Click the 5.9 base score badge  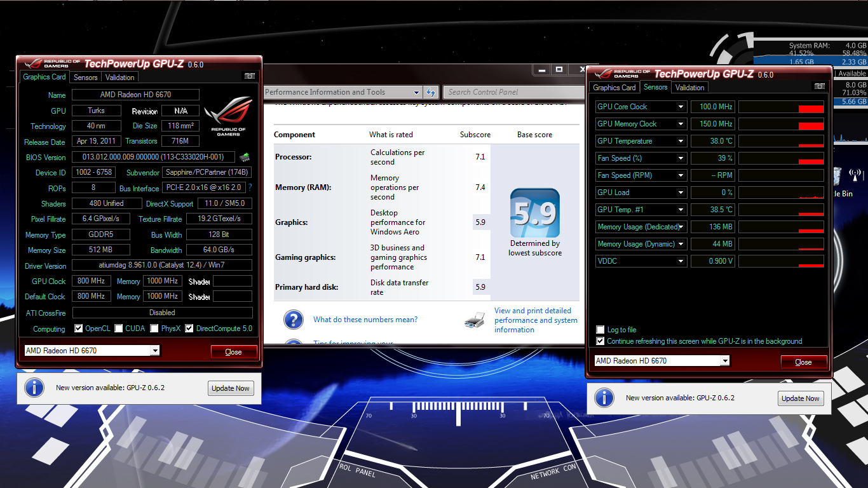pos(534,213)
